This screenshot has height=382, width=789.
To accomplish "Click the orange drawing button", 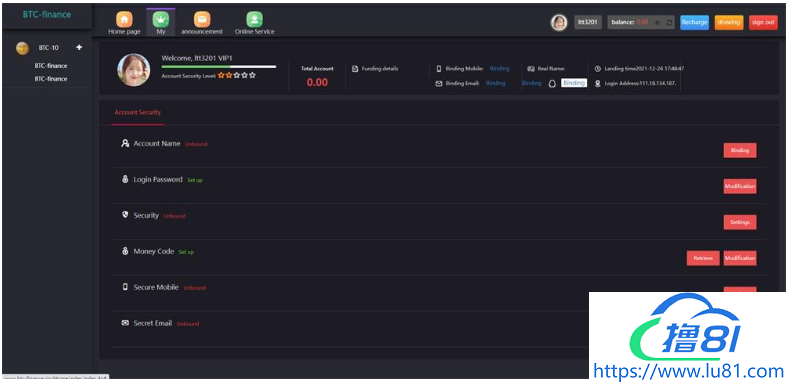I will coord(729,22).
